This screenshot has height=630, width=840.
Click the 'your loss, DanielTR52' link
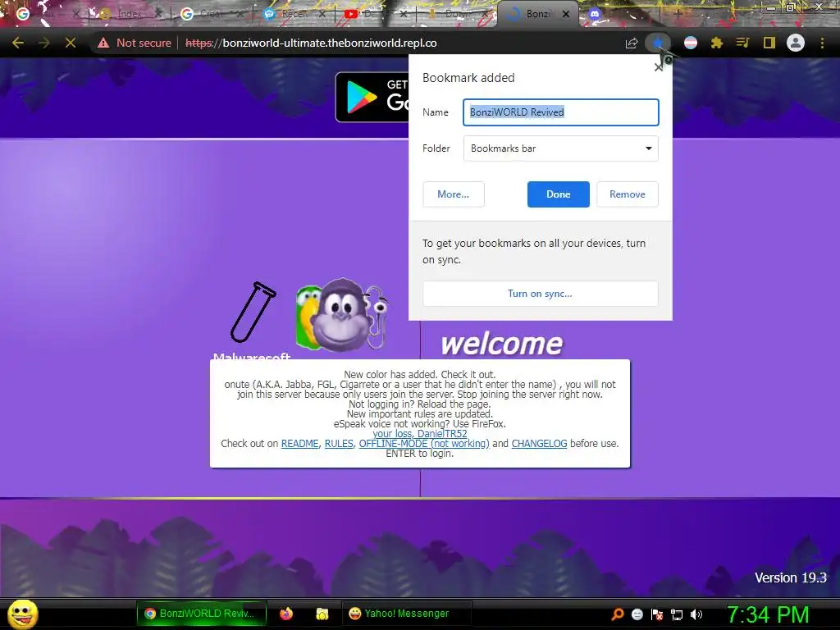pos(420,433)
